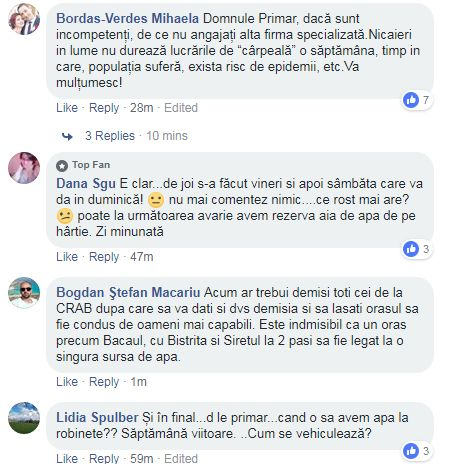Image resolution: width=457 pixels, height=464 pixels.
Task: Like Bogdan Ştefan Macariu's comment
Action: point(67,382)
